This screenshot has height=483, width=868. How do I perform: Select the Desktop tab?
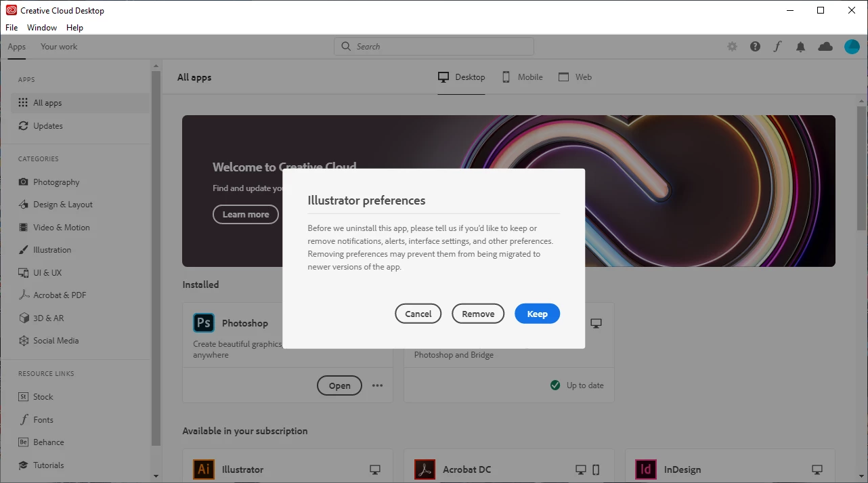[x=462, y=77]
